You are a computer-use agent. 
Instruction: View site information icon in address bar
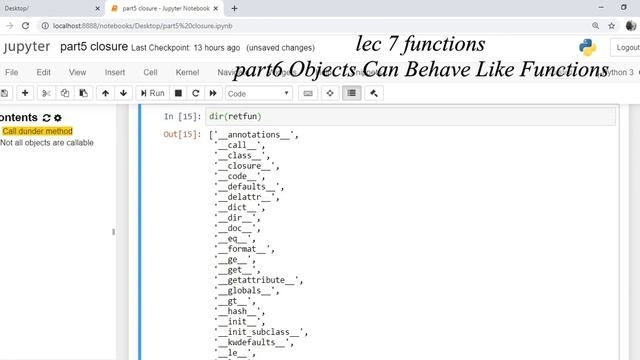click(x=45, y=26)
